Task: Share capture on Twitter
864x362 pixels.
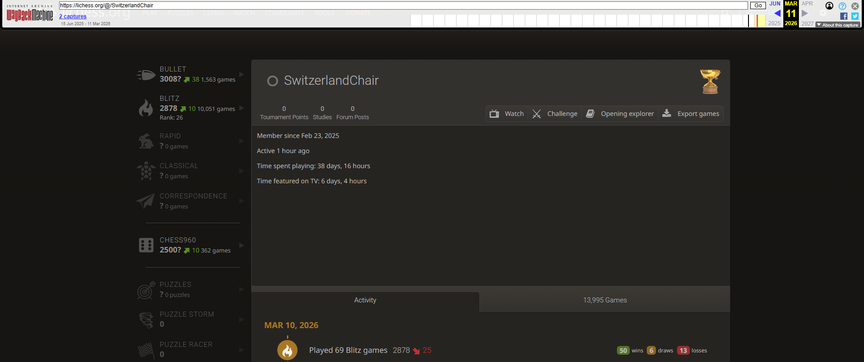Action: 855,17
